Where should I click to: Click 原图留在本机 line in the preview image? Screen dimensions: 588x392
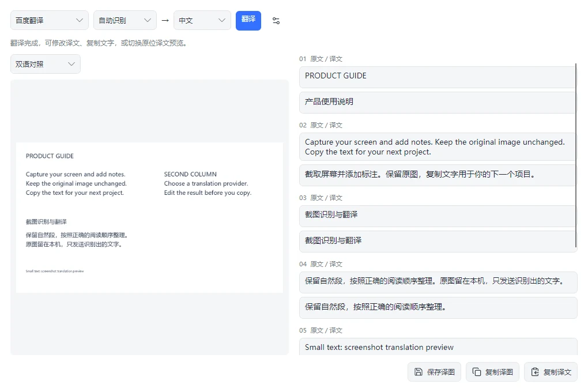(74, 244)
